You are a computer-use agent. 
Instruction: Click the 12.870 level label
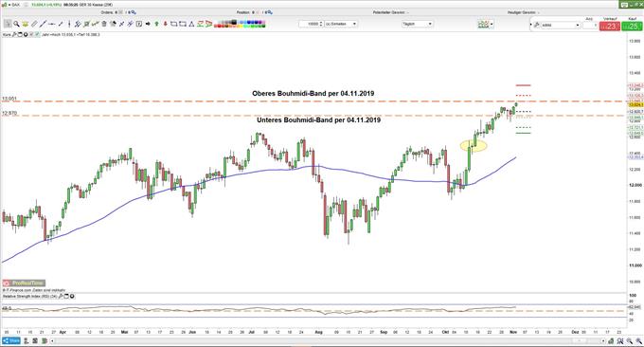pos(9,113)
